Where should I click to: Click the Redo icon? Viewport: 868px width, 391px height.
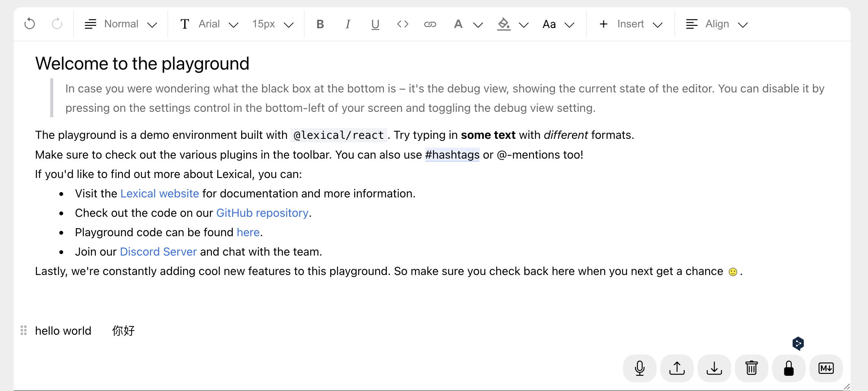click(x=56, y=24)
